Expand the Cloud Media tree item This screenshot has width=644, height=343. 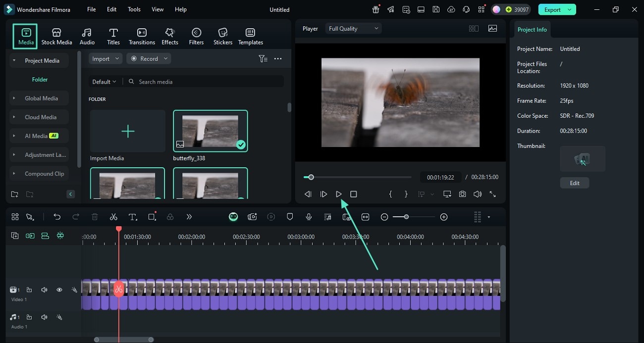pyautogui.click(x=14, y=117)
